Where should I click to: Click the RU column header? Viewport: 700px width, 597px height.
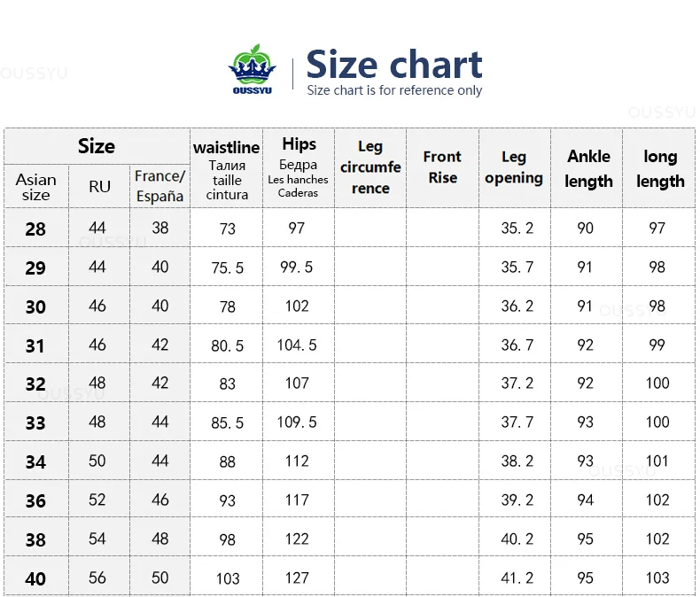(x=99, y=187)
